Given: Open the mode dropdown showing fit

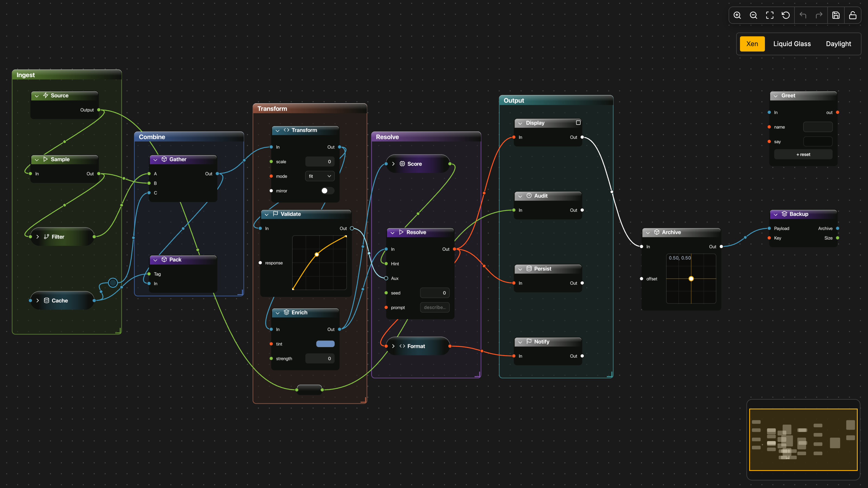Looking at the screenshot, I should point(320,176).
